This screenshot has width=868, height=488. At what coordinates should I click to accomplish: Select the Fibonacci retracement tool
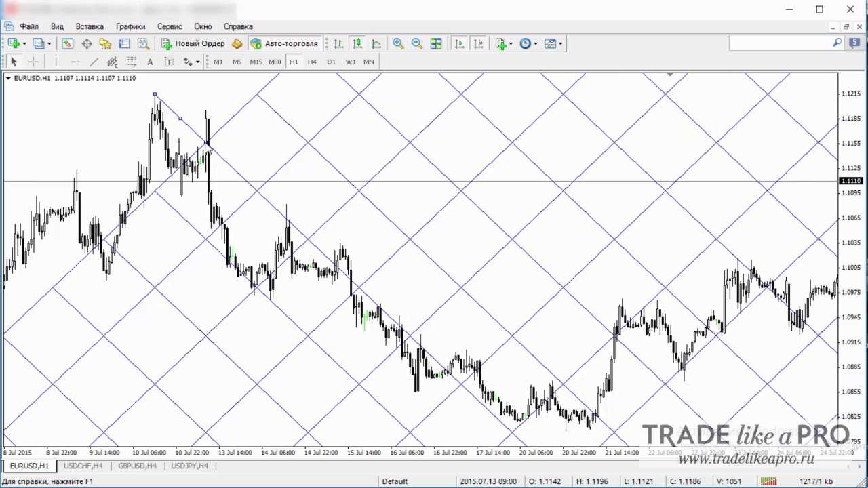132,62
